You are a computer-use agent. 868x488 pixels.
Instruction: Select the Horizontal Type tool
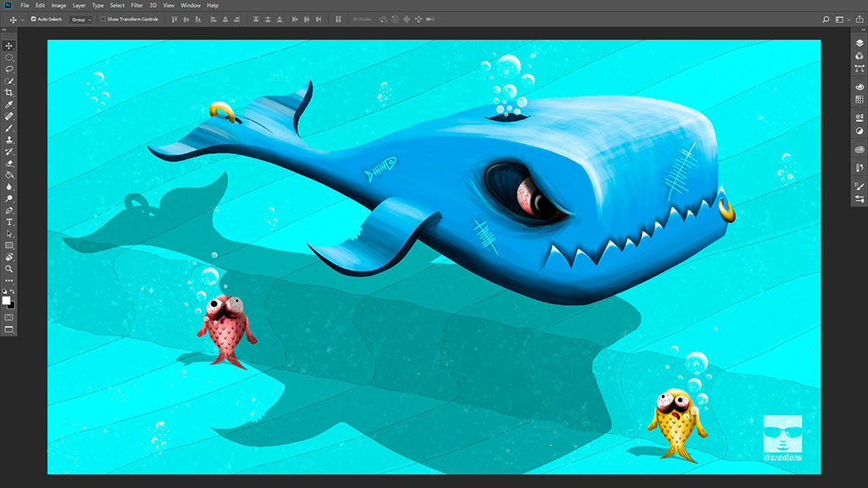8,222
